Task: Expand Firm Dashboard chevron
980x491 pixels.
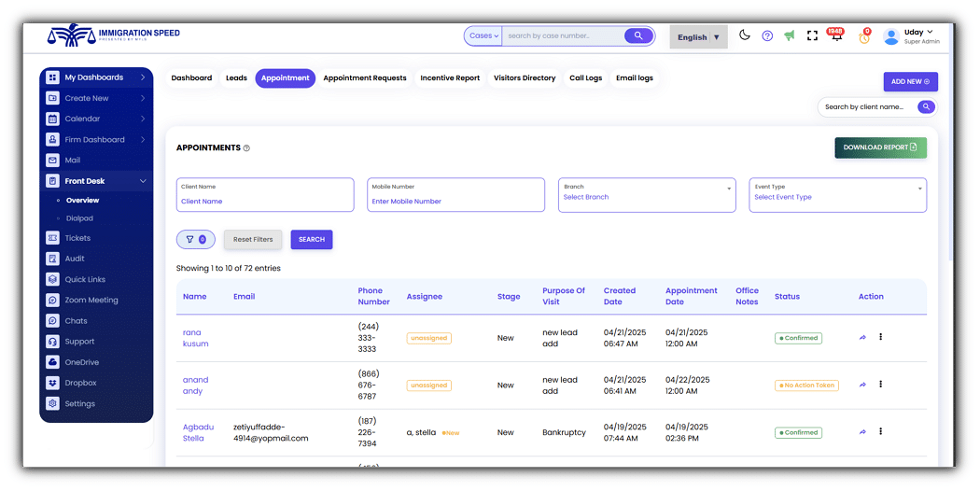Action: click(143, 139)
